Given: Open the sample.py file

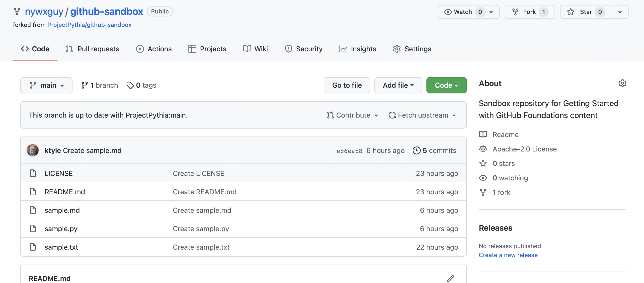Looking at the screenshot, I should [61, 228].
